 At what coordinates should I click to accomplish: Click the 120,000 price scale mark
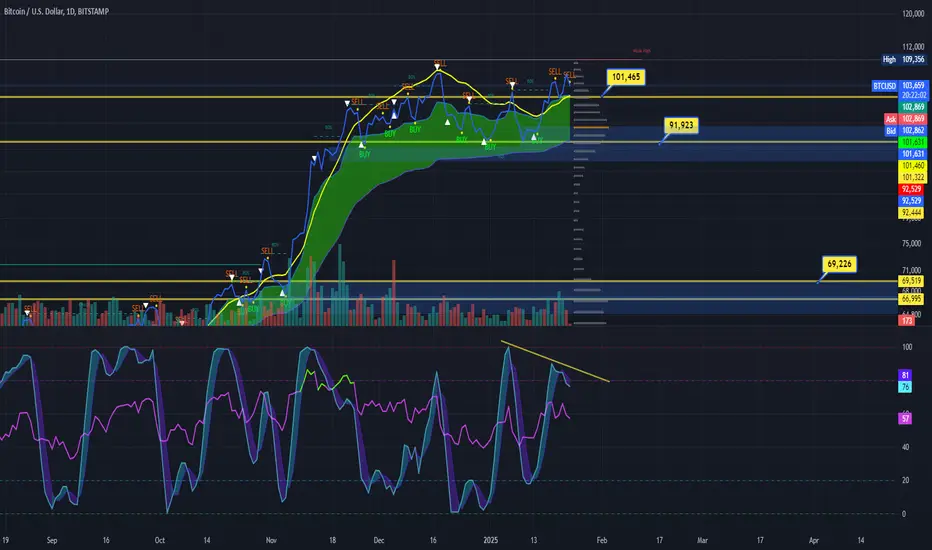[913, 13]
